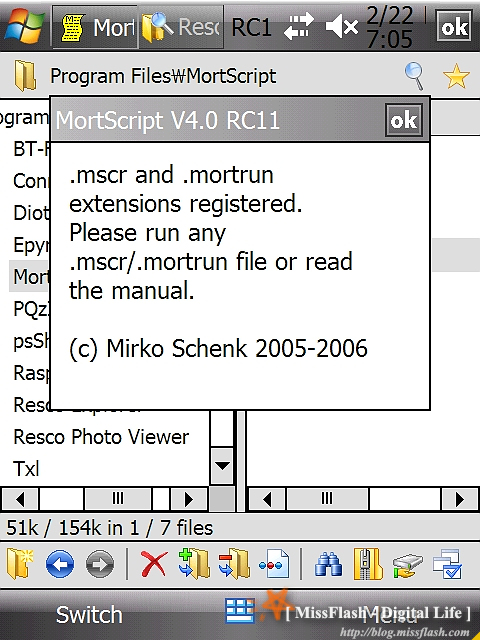Click the zip folder icon
Image resolution: width=480 pixels, height=640 pixels.
coord(368,564)
